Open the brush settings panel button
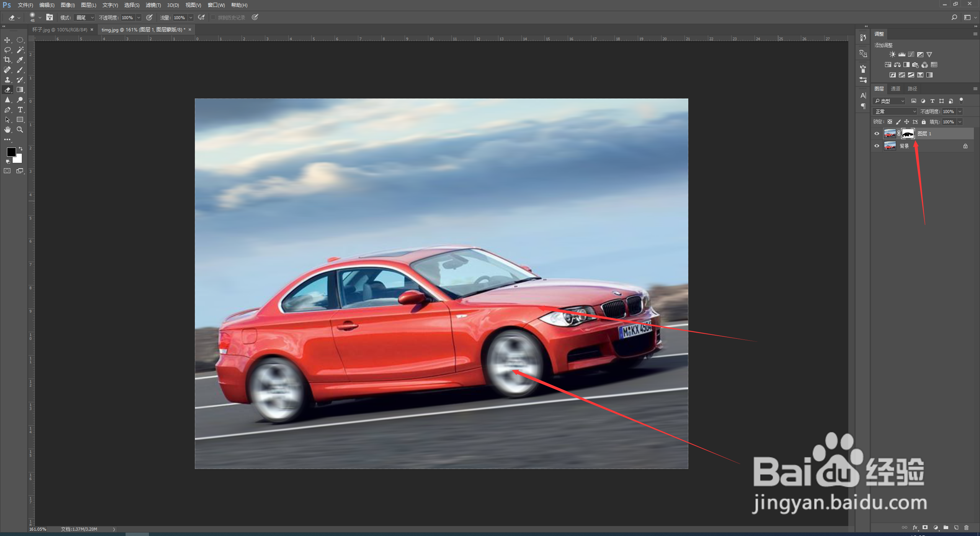This screenshot has width=980, height=536. click(x=49, y=17)
